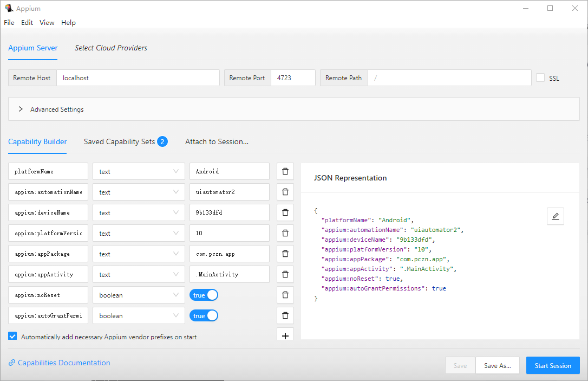Open type dropdown for appium:appActivity
This screenshot has height=381, width=588.
(139, 274)
